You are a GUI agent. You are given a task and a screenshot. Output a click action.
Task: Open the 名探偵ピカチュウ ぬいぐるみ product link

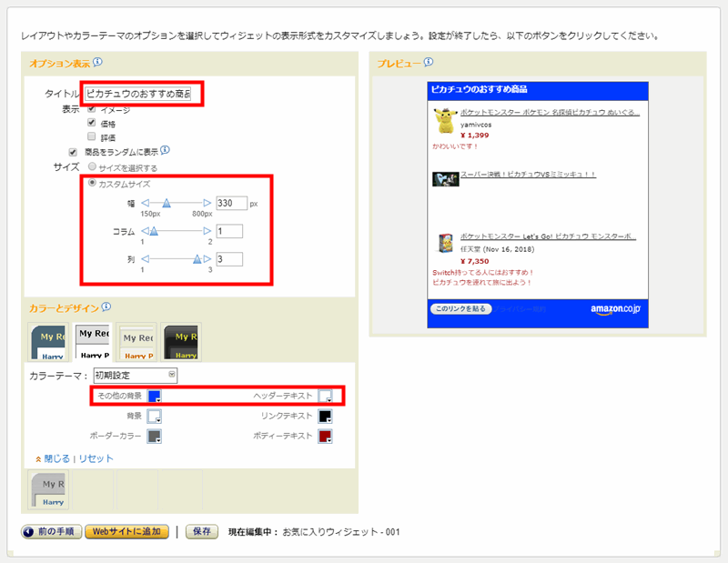coord(550,112)
